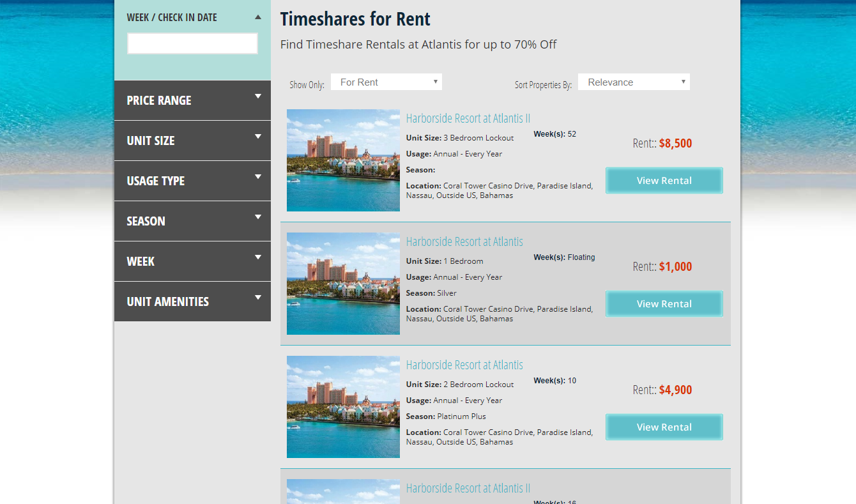
Task: Click 'Unit Size: 1 Bedroom' text
Action: pyautogui.click(x=445, y=261)
